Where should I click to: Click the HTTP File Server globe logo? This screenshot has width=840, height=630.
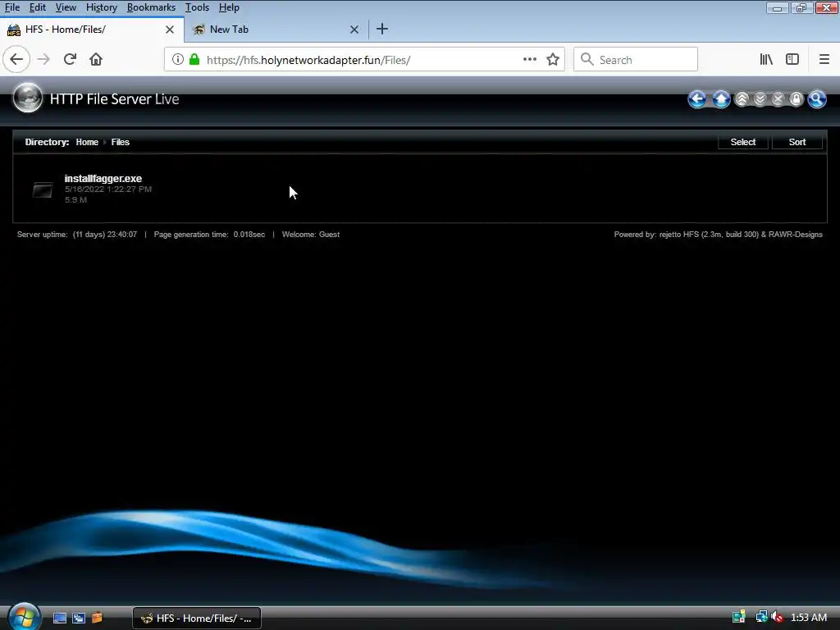click(x=27, y=98)
